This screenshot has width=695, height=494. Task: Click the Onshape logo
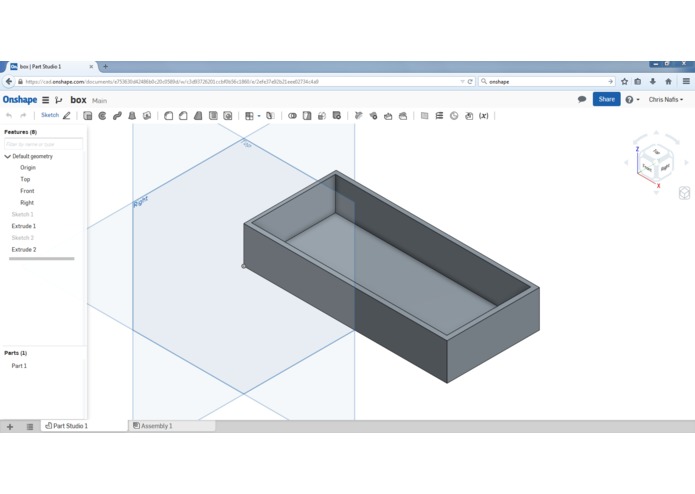click(x=20, y=100)
